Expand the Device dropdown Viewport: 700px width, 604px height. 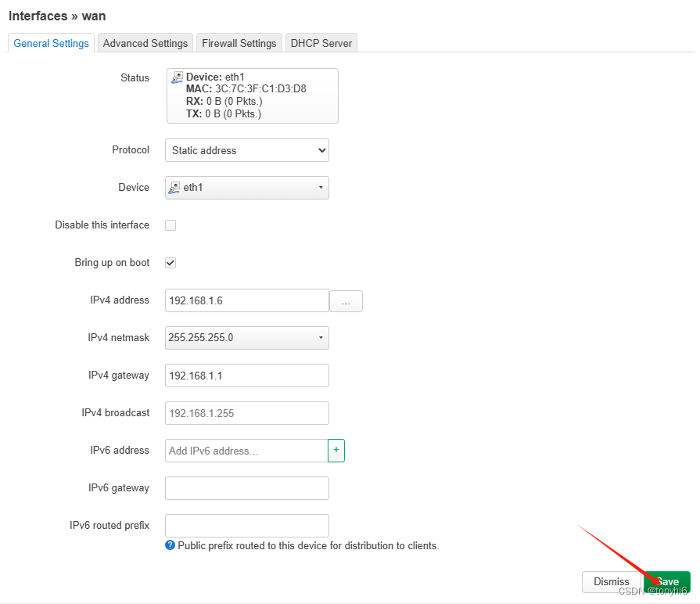320,188
